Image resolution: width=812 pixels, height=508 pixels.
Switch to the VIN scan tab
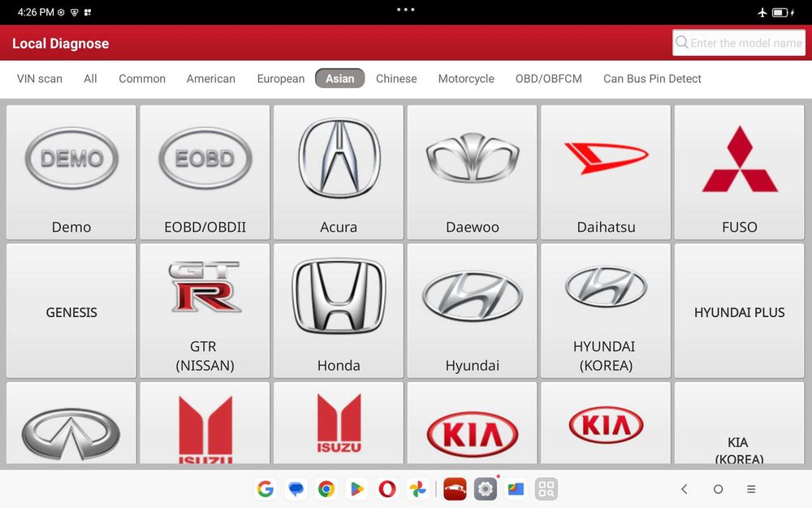39,79
